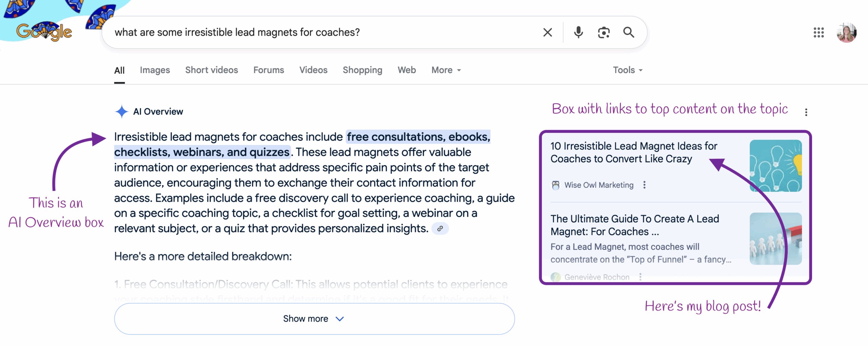The image size is (868, 346).
Task: Click the AI Overview sparkle icon
Action: [121, 111]
